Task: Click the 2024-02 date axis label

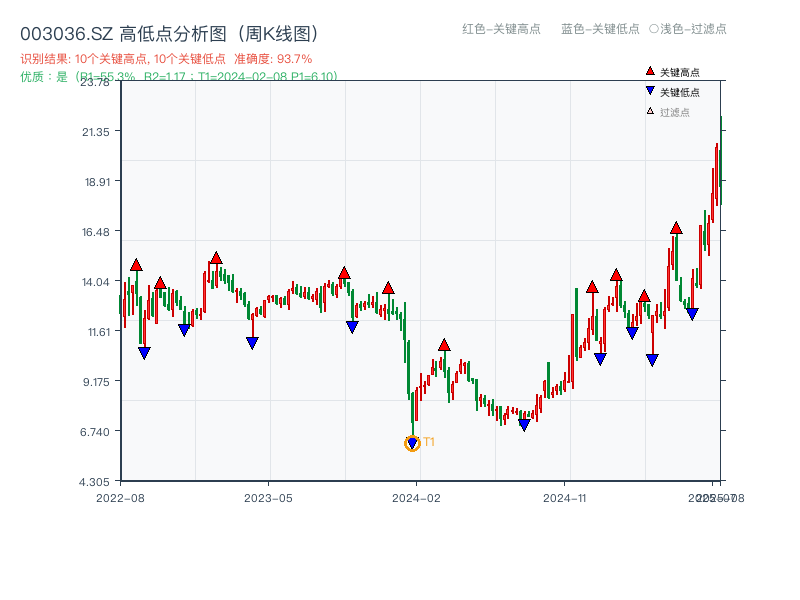Action: (416, 498)
